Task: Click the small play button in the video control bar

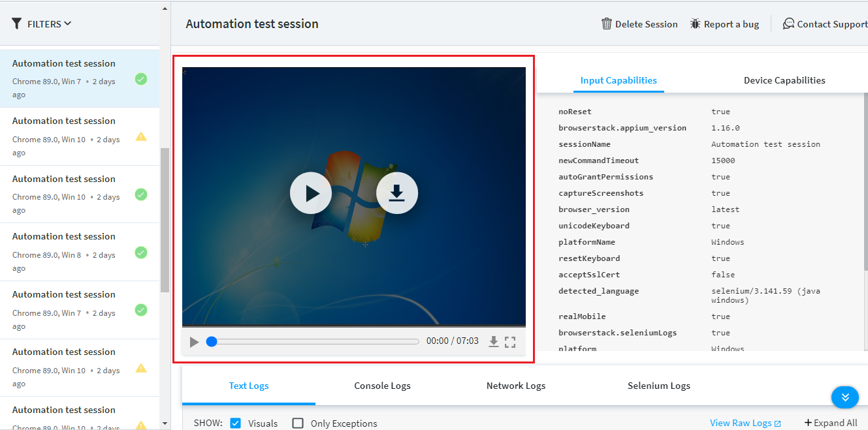Action: click(194, 342)
